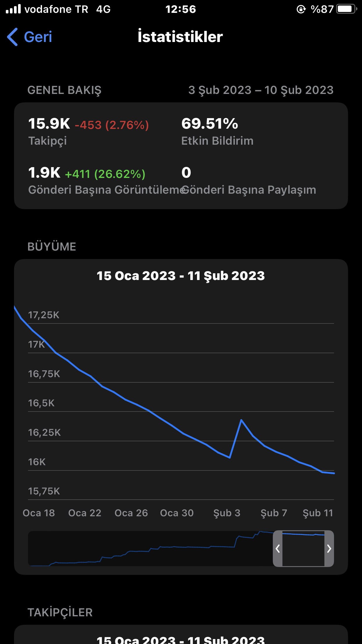Tap the growth chart title date range
Screen dimensions: 362x644
click(181, 276)
